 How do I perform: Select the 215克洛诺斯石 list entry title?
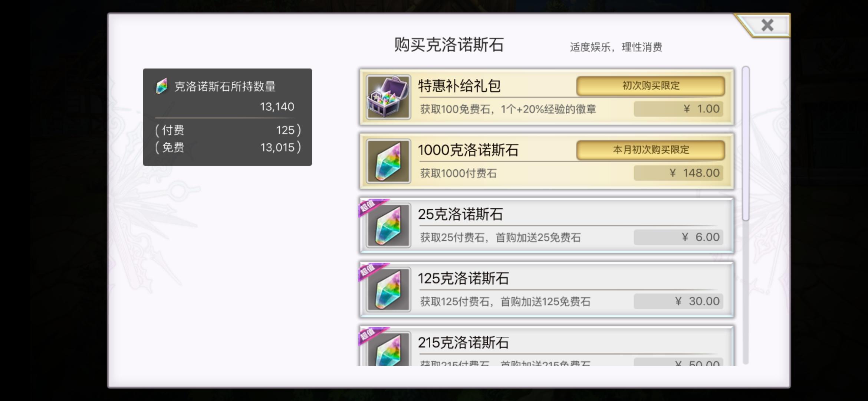tap(463, 342)
